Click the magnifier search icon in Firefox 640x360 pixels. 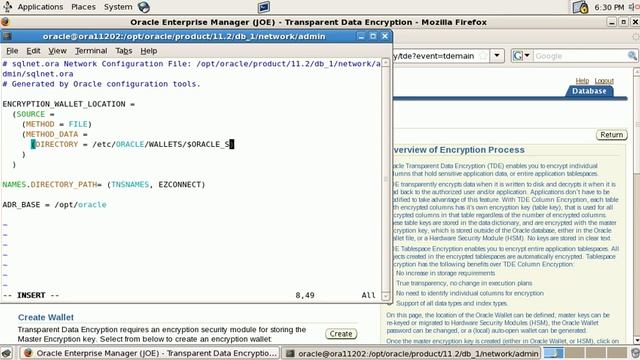point(632,56)
